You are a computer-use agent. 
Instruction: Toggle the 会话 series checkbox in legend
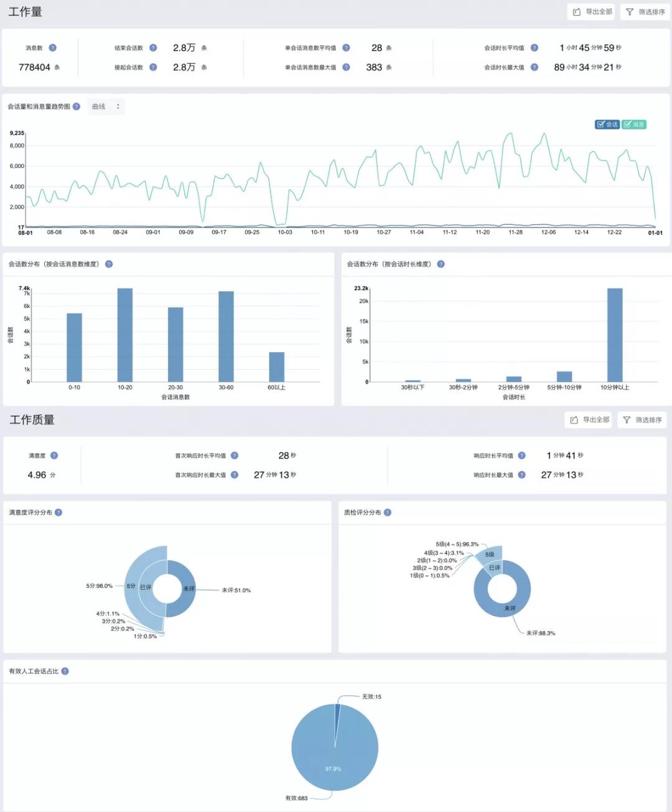[x=607, y=124]
